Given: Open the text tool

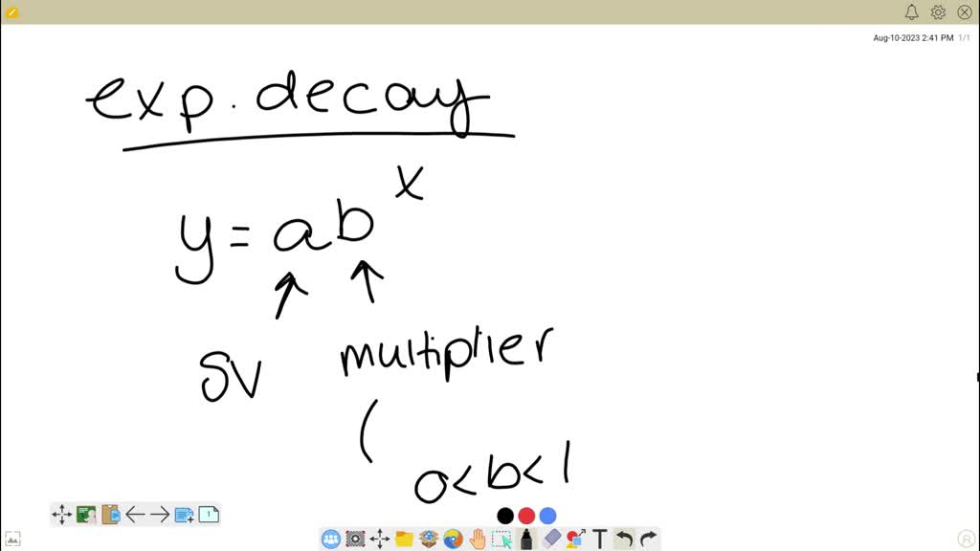Looking at the screenshot, I should pos(599,539).
